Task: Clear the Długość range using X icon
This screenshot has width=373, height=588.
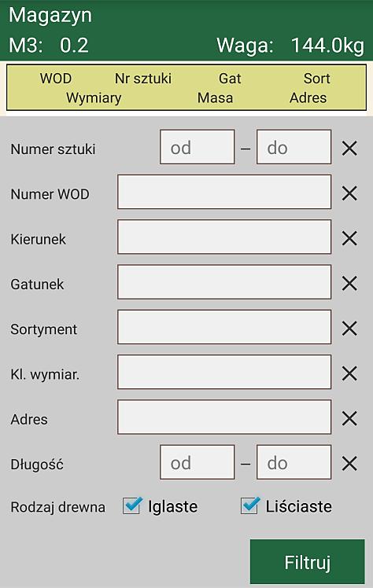Action: (x=349, y=464)
